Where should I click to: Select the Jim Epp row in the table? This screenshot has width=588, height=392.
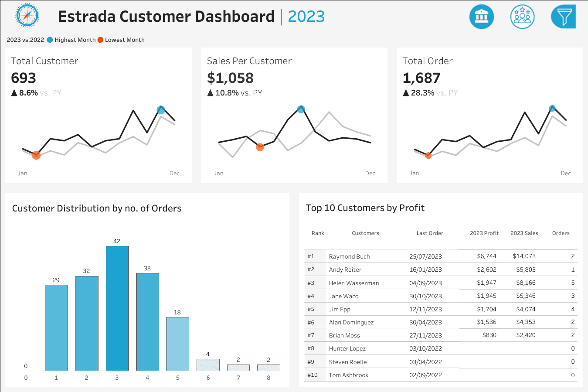point(436,309)
